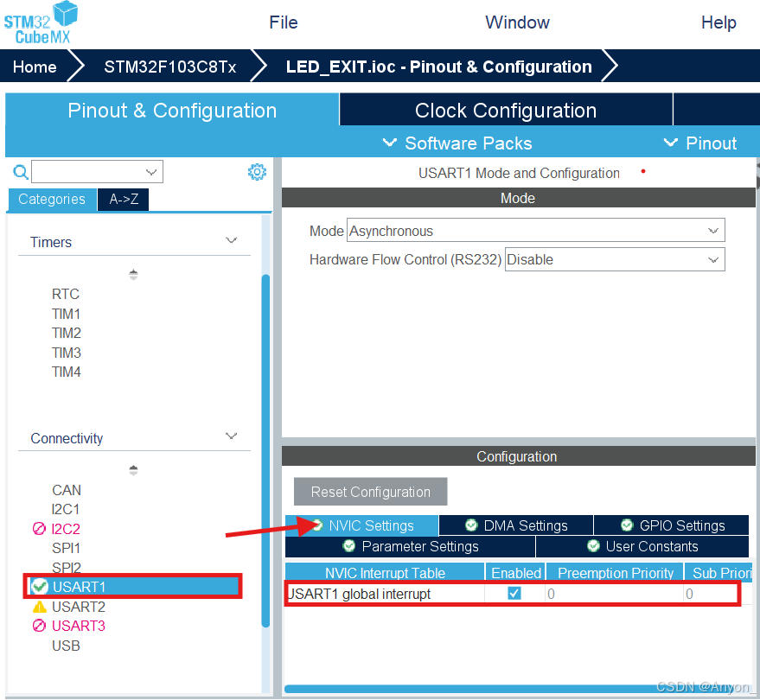Select RTC in Timers list
Viewport: 760px width, 700px height.
pyautogui.click(x=66, y=294)
